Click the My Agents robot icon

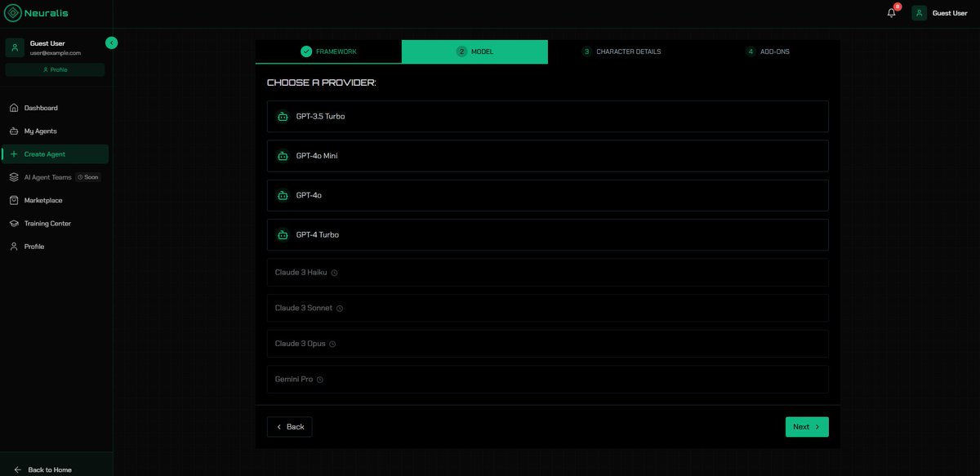14,131
